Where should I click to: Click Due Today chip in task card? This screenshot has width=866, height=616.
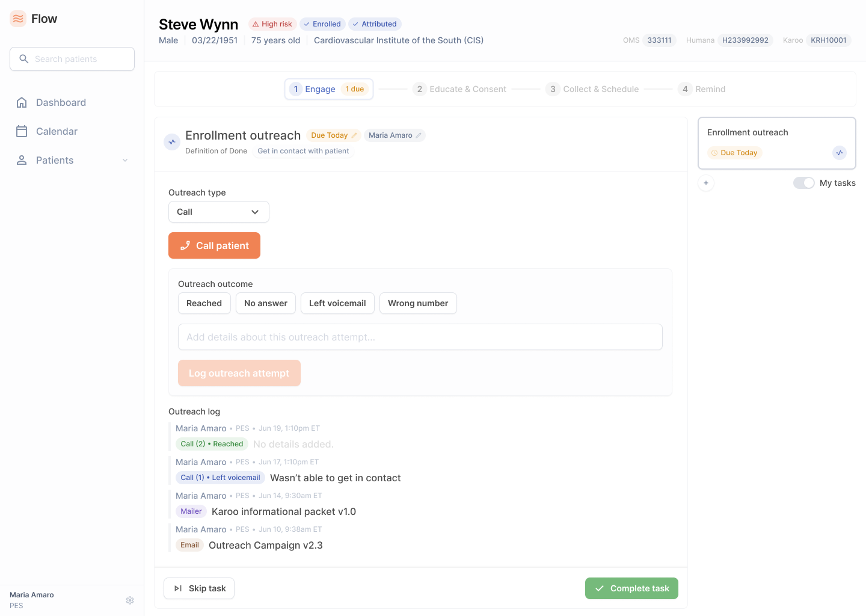[x=734, y=153]
